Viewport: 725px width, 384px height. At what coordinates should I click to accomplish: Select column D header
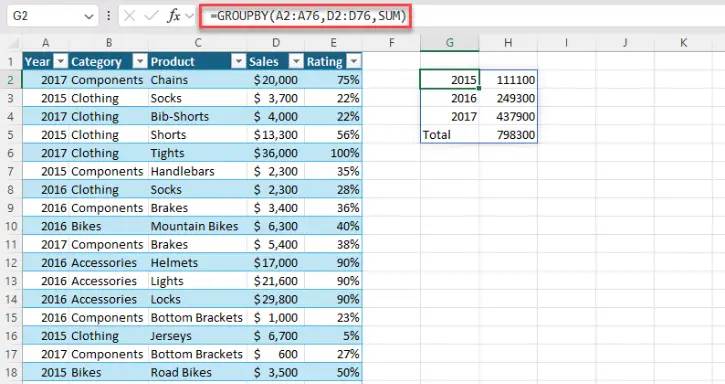[x=276, y=43]
